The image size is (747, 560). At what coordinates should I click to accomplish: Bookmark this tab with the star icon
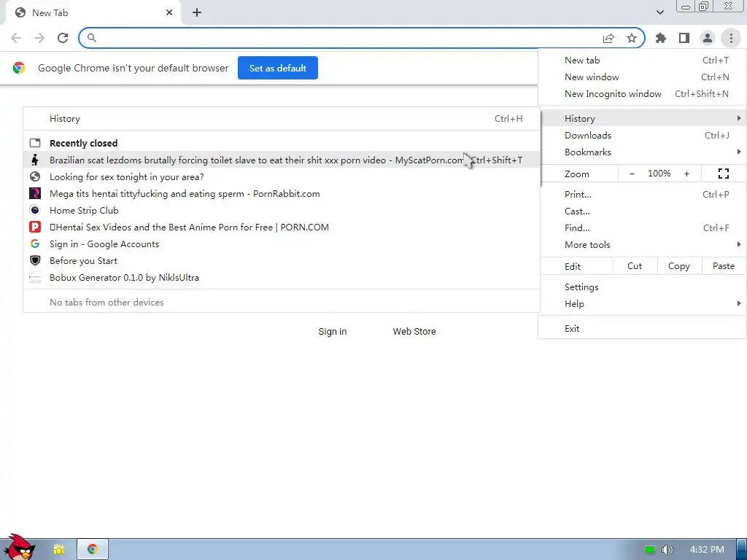[x=632, y=38]
